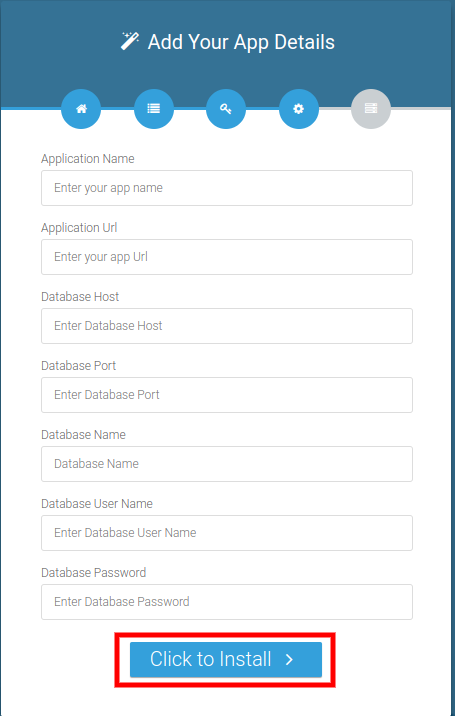The width and height of the screenshot is (455, 716).
Task: Click into the 'Database Name' placeholder input
Action: coord(227,463)
